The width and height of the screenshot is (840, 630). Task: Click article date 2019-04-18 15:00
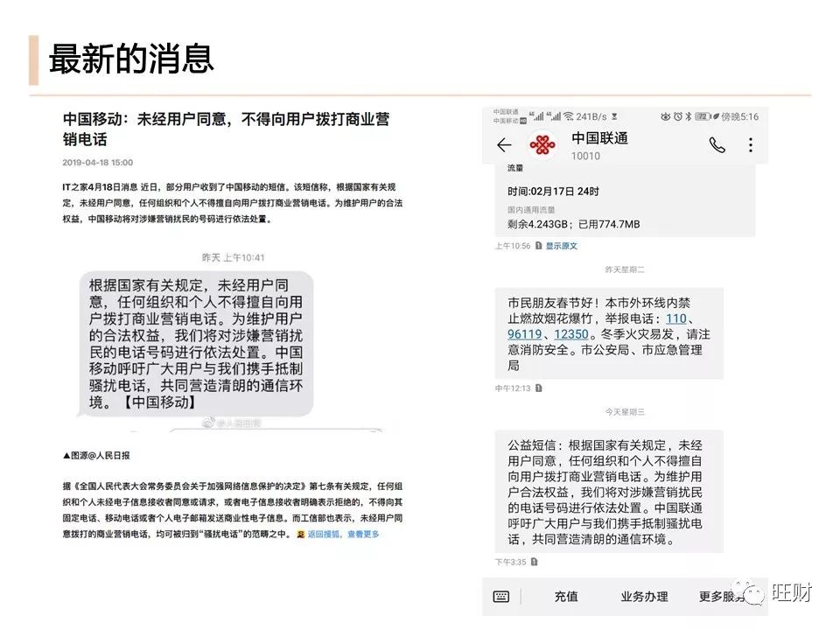click(x=97, y=163)
